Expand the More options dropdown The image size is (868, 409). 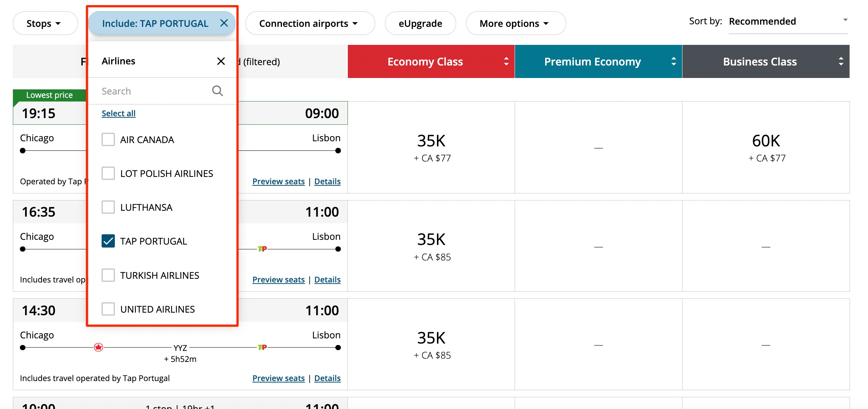pos(515,23)
